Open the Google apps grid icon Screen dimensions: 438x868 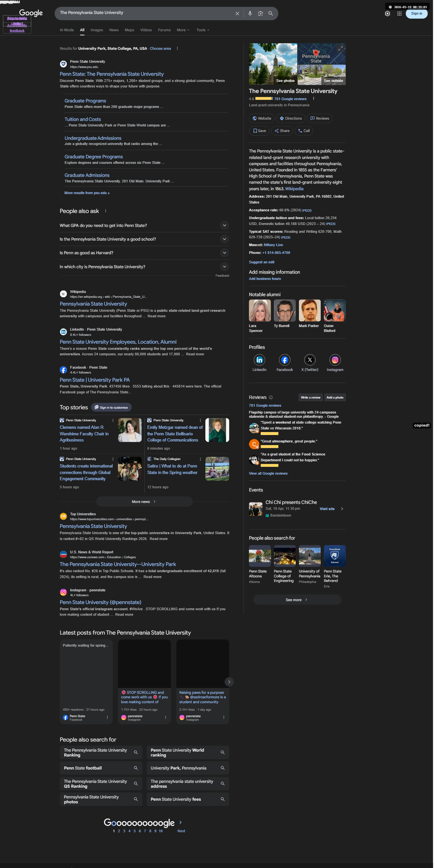point(399,13)
